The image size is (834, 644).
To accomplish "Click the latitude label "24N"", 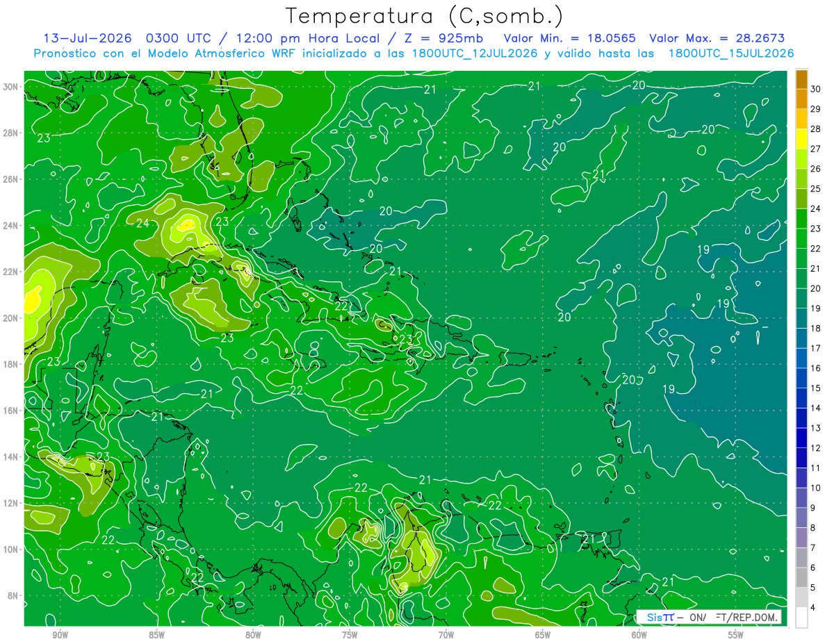I will [11, 225].
